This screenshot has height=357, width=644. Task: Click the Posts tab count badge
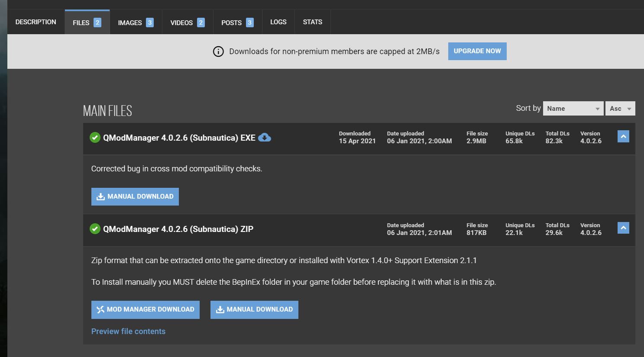pyautogui.click(x=250, y=23)
